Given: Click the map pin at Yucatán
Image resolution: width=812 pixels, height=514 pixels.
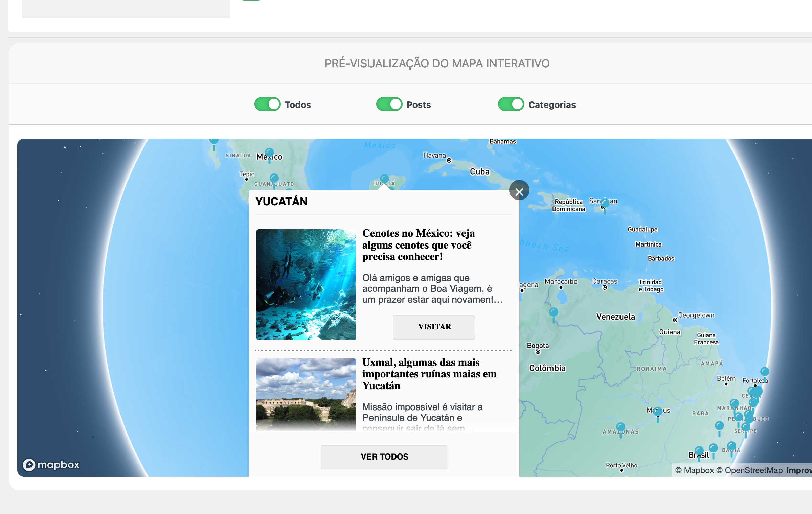Looking at the screenshot, I should (x=384, y=179).
